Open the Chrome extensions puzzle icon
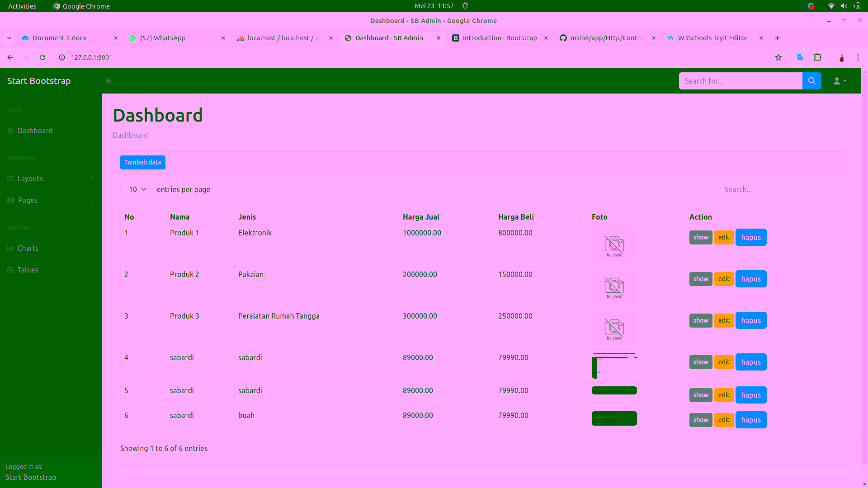The image size is (868, 488). [818, 57]
